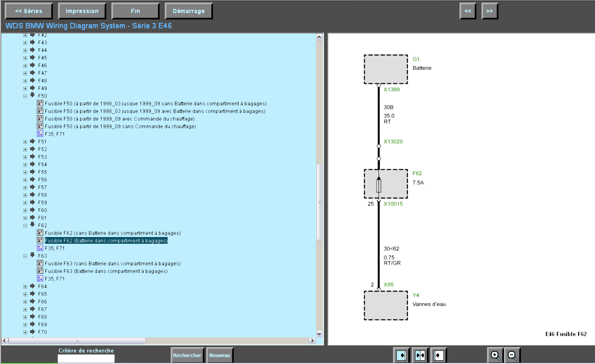Click the tree's vertical scrollbar down arrow

pyautogui.click(x=319, y=334)
